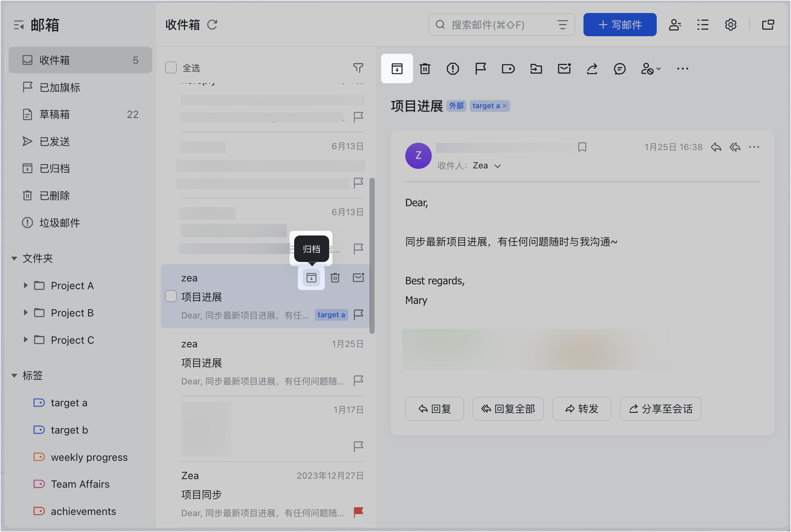The image size is (791, 532).
Task: Mark email as spam via exclamation icon
Action: coord(452,69)
